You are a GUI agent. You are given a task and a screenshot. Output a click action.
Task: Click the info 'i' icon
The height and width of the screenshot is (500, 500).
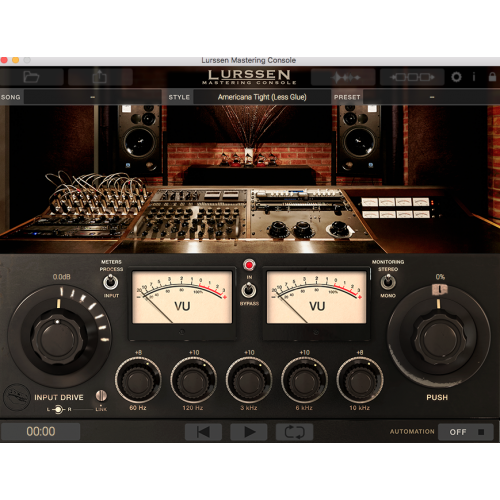pos(474,77)
